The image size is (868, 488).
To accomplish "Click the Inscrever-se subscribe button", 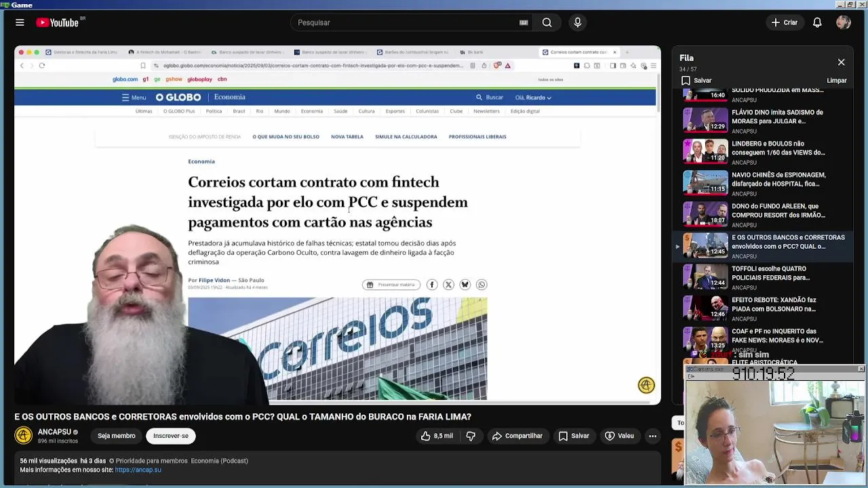I will tap(171, 436).
